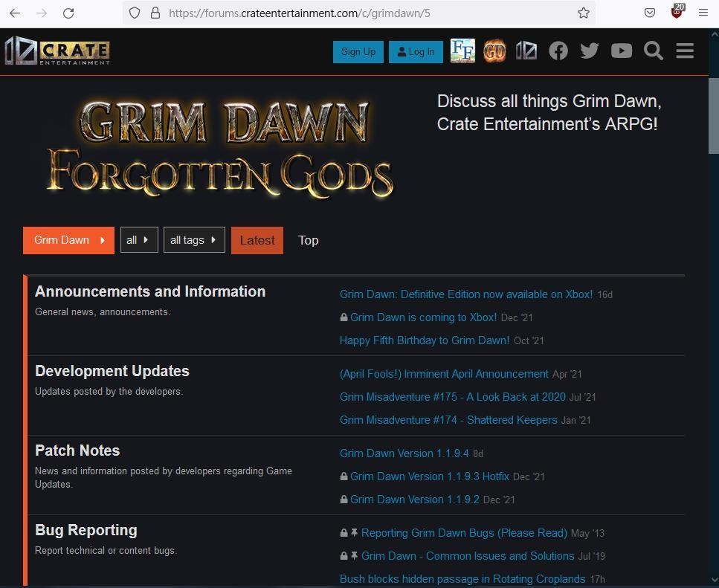
Task: Click the 'May '13' date text
Action: pyautogui.click(x=587, y=533)
